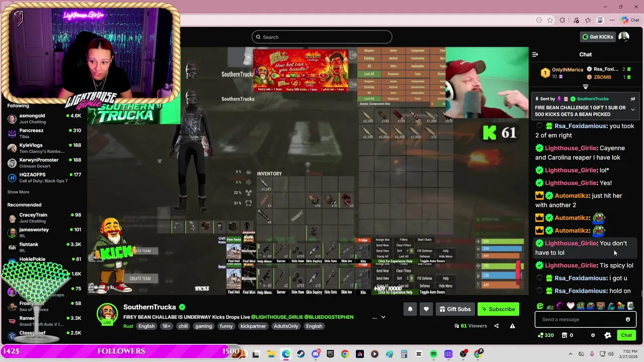Viewport: 644px width, 362px height.
Task: Click the chill tag
Action: 183,326
